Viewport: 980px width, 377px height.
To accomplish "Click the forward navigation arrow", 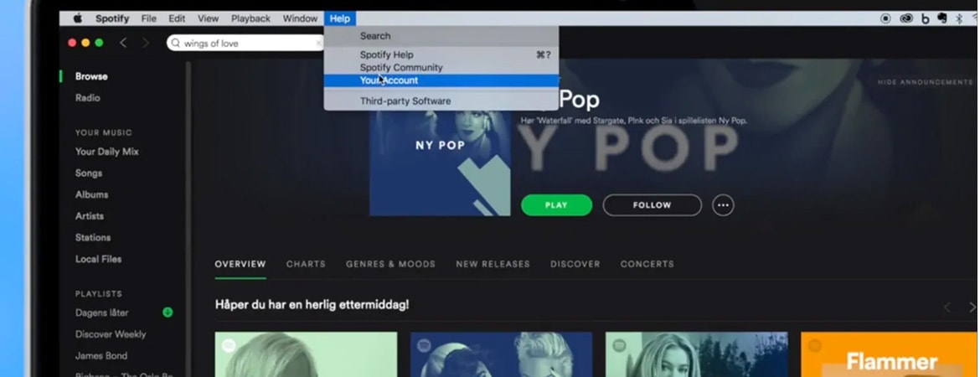I will coord(146,43).
